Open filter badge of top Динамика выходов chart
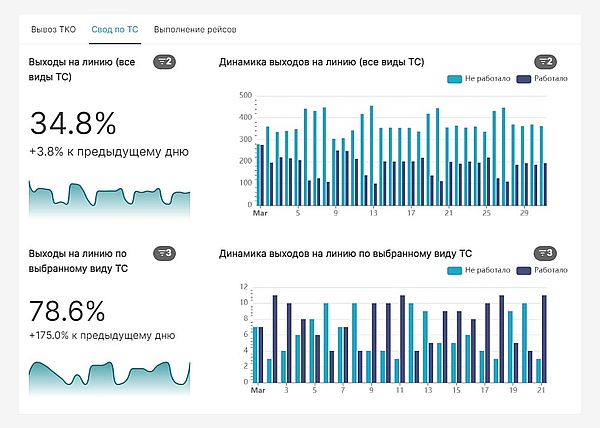Image resolution: width=600 pixels, height=428 pixels. (545, 62)
